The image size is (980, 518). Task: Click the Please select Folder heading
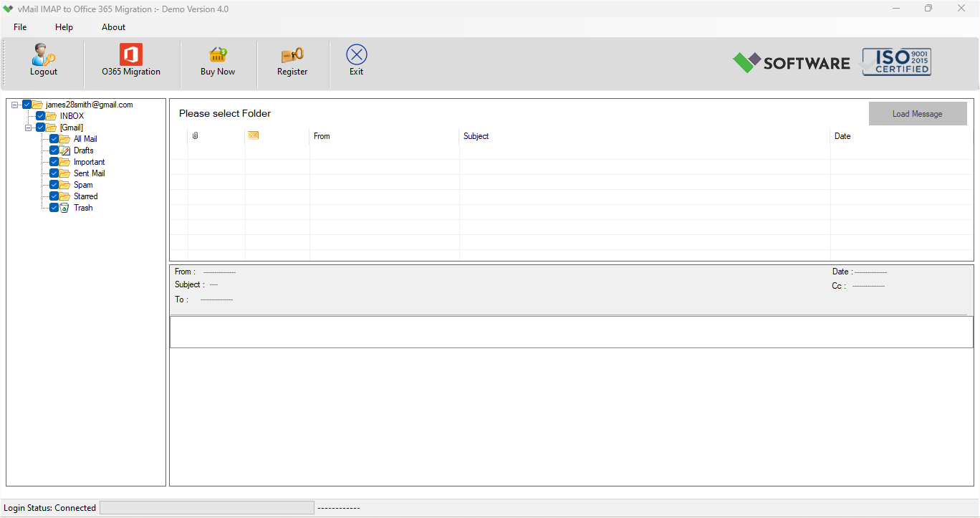[x=225, y=113]
